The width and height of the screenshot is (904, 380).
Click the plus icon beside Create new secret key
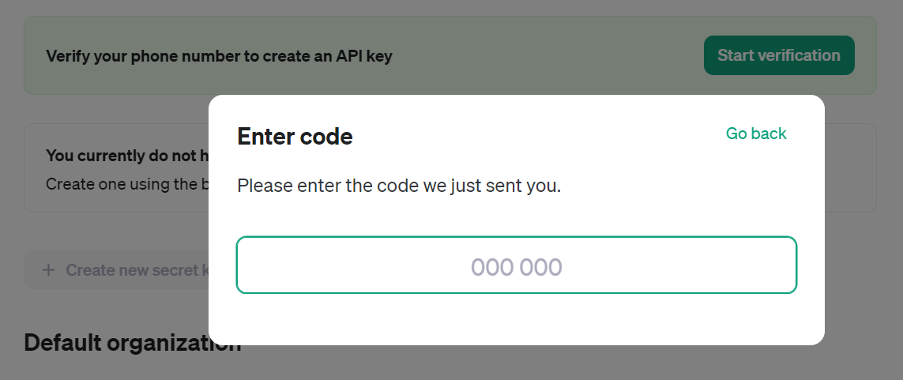click(49, 270)
